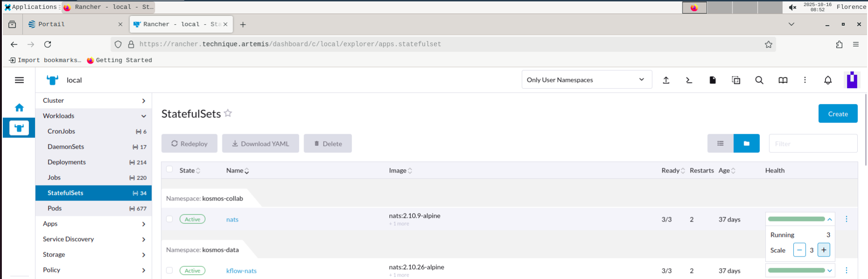Screen dimensions: 868x279
Task: Open the notifications bell icon
Action: pos(828,80)
